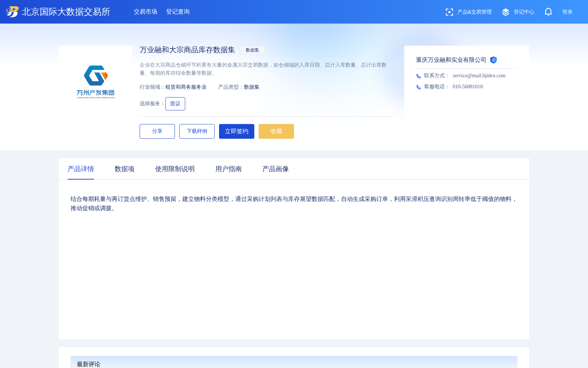Click the 北京国际大数据交易所 site title
Screen dimensions: 588x368
click(66, 12)
